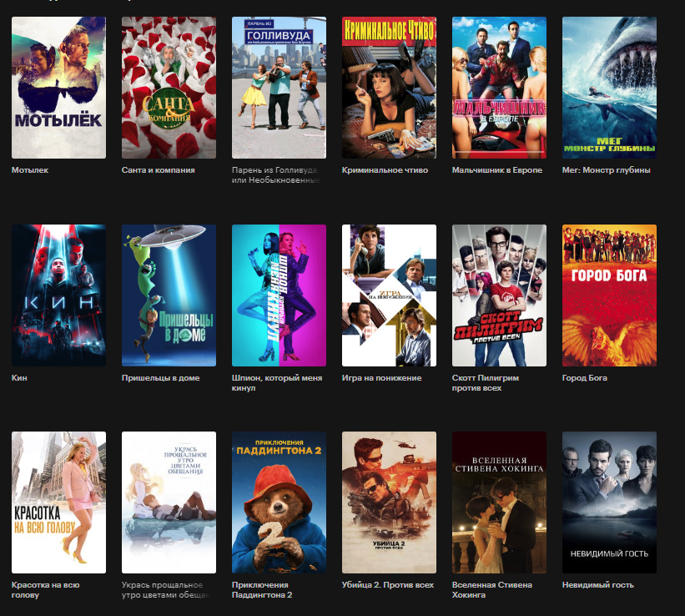Select Вселенная Стивена Хокинга poster
Image resolution: width=685 pixels, height=616 pixels.
pos(499,502)
